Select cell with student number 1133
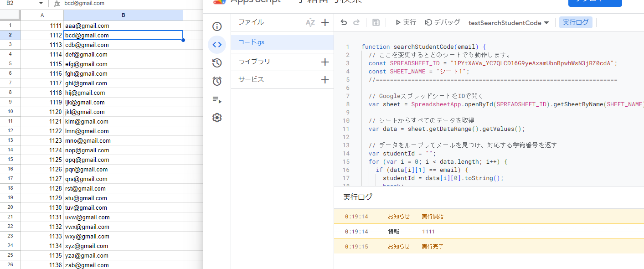 pos(42,236)
